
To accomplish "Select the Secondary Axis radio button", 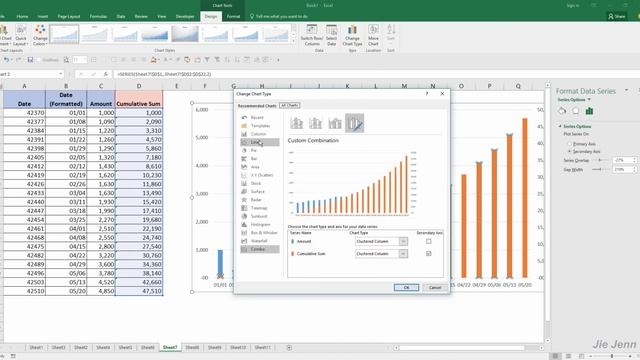I will tap(570, 151).
